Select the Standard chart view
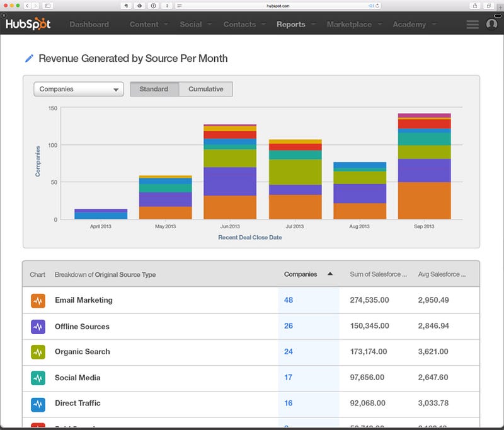The height and width of the screenshot is (430, 504). pyautogui.click(x=154, y=89)
